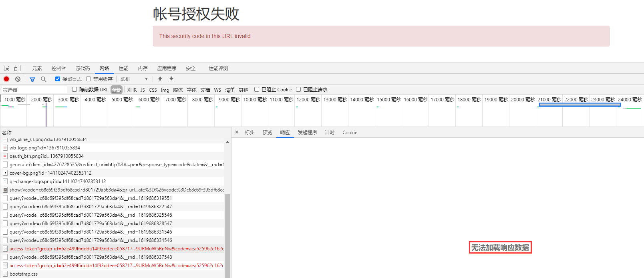Check the 隐藏数据 URL checkbox
Screen dimensions: 644x278
point(74,89)
